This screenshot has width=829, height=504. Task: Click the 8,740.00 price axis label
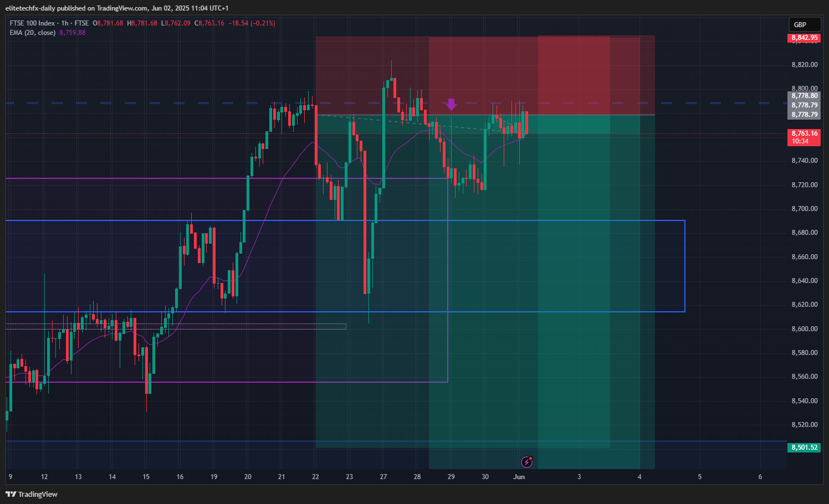(x=804, y=161)
